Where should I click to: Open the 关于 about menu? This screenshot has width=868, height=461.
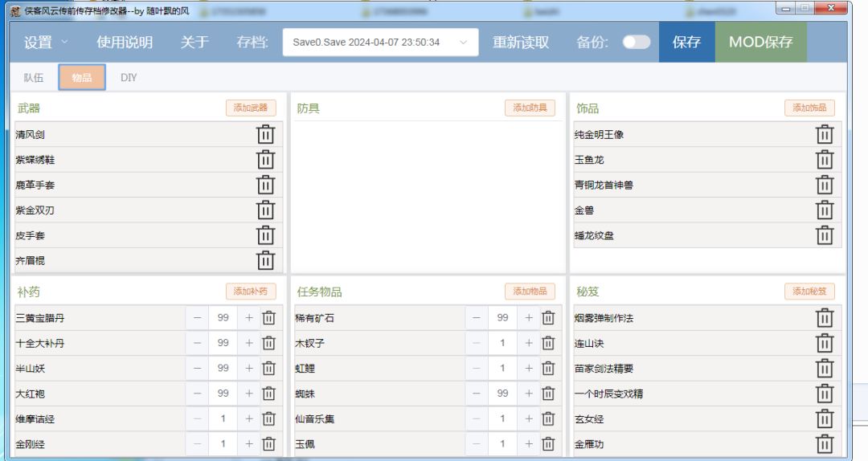194,42
